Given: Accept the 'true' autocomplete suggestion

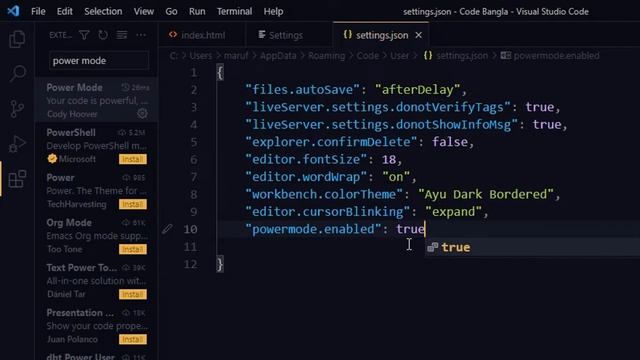Looking at the screenshot, I should click(533, 247).
